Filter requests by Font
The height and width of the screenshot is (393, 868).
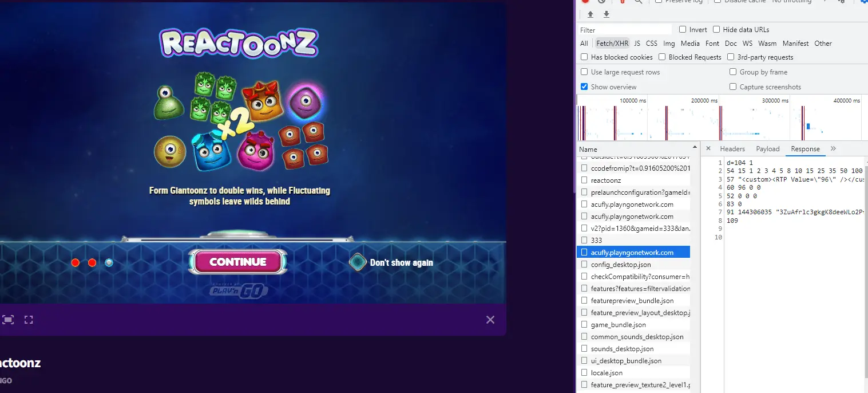pos(712,43)
